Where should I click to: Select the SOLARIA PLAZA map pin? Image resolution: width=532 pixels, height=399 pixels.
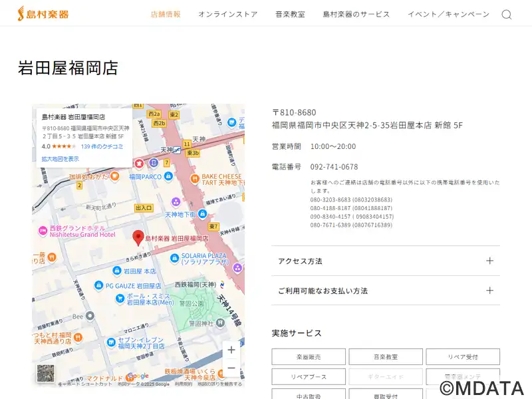174,258
